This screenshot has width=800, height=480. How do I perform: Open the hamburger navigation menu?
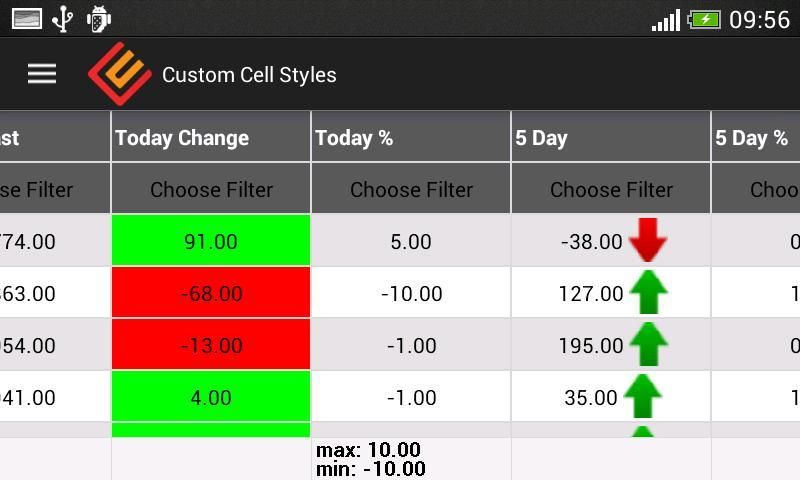tap(42, 74)
